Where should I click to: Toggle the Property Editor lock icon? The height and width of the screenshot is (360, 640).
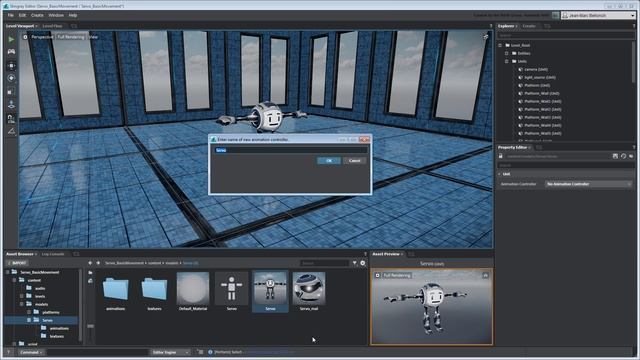pyautogui.click(x=501, y=156)
